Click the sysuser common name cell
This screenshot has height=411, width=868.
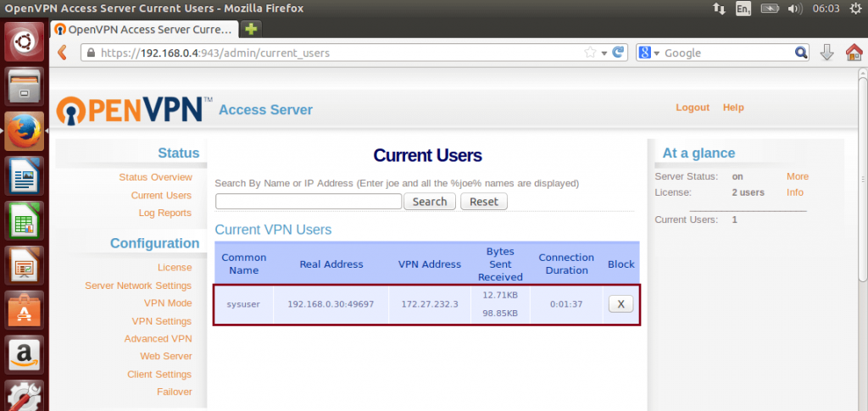tap(243, 304)
